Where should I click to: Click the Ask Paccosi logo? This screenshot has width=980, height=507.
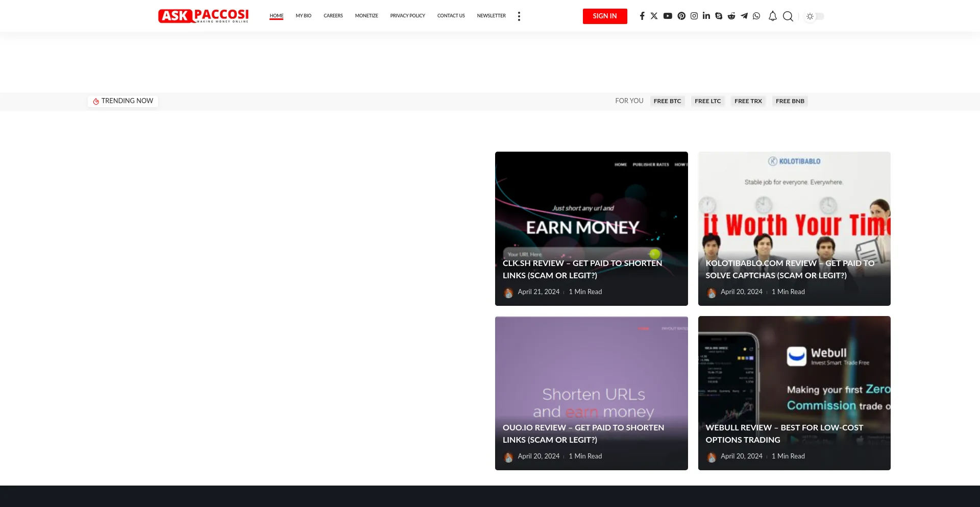(203, 16)
